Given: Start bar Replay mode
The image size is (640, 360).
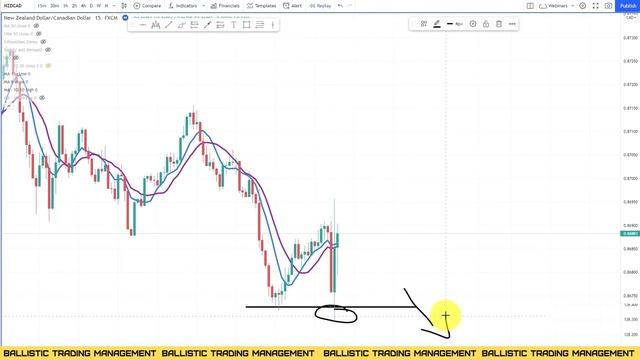Looking at the screenshot, I should 320,6.
